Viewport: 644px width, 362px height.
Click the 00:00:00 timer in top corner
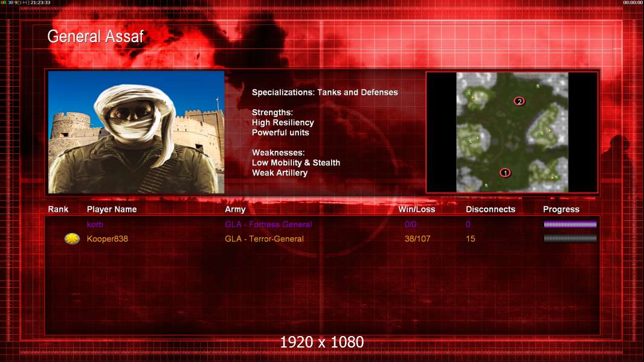tap(633, 2)
